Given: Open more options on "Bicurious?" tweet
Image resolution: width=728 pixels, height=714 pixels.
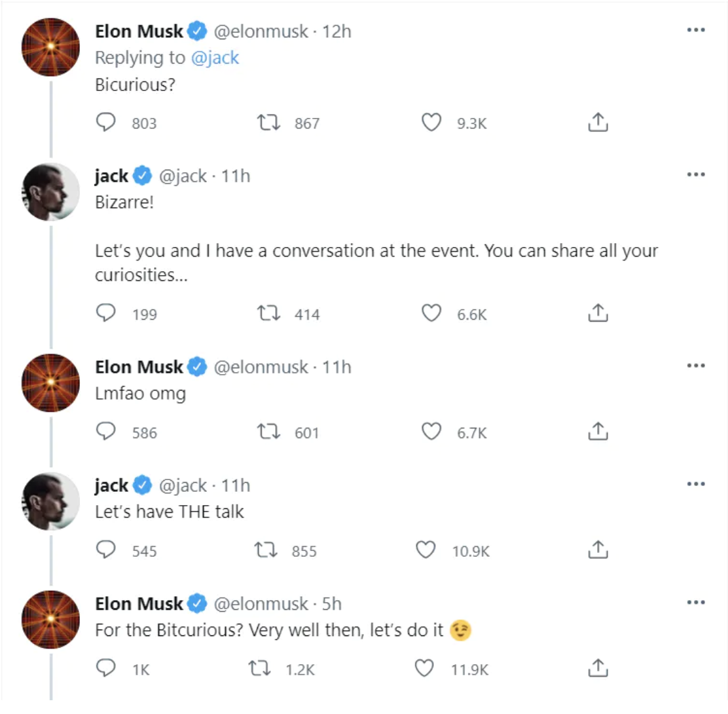Looking at the screenshot, I should (x=696, y=30).
